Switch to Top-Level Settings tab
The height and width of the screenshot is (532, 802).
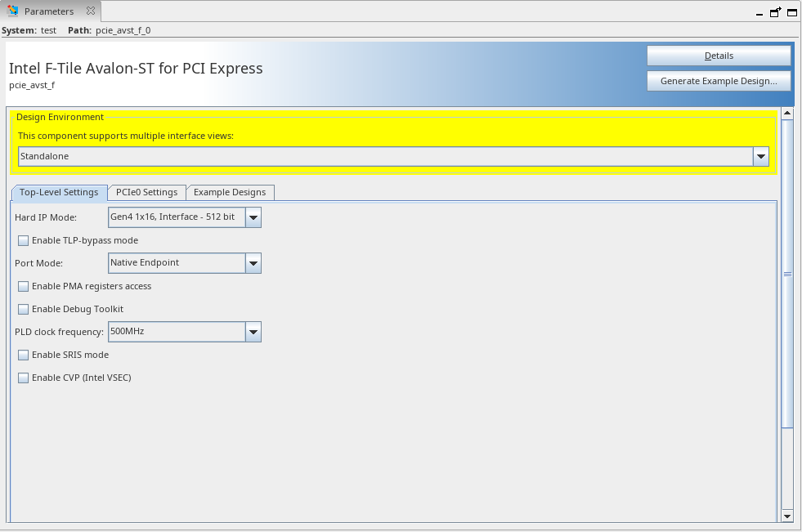point(59,192)
